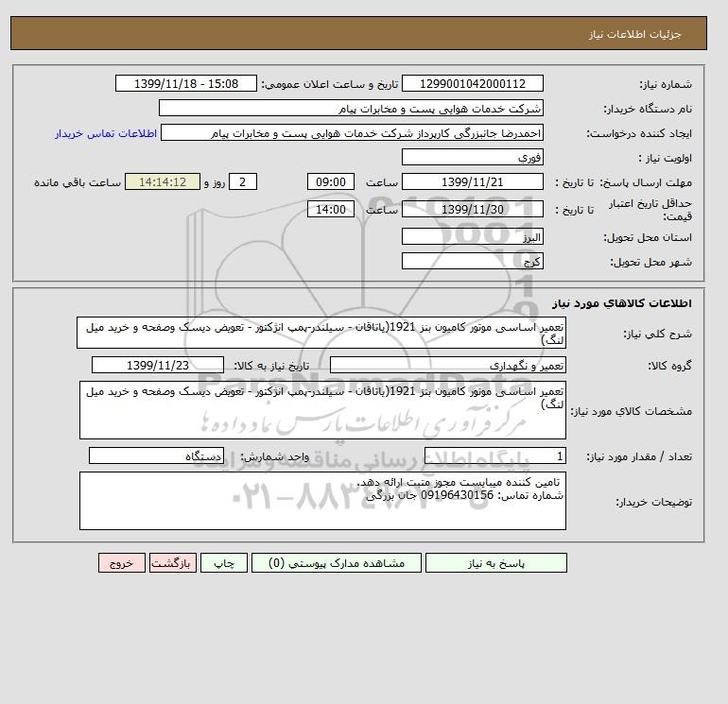Click the اولویت نیاز field showing فوری
The width and height of the screenshot is (728, 704).
click(x=472, y=157)
